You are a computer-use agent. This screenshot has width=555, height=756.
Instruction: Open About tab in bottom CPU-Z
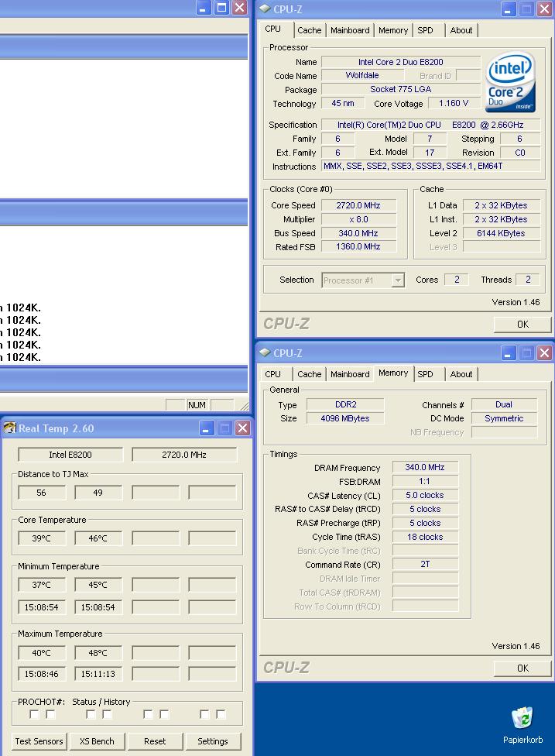(461, 374)
